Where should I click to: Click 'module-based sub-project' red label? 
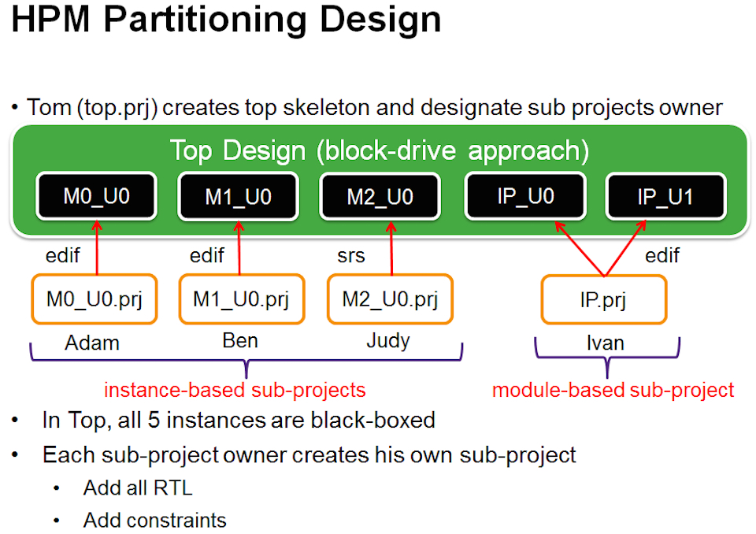click(613, 390)
